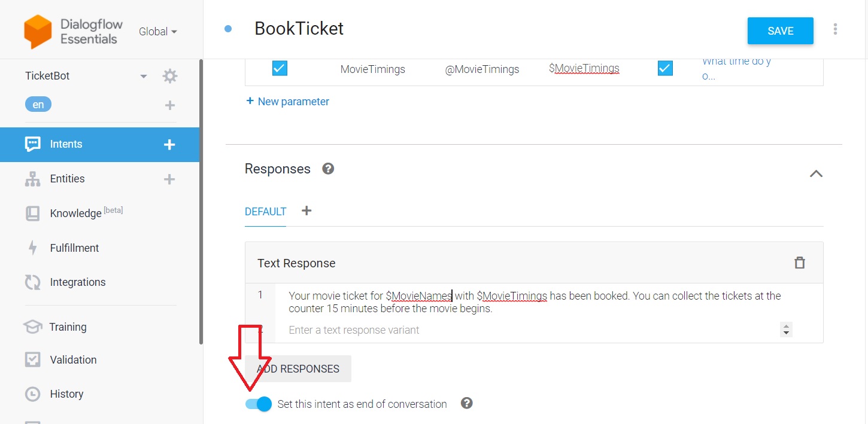Go to the Fulfillment page
The image size is (868, 424).
tap(74, 248)
